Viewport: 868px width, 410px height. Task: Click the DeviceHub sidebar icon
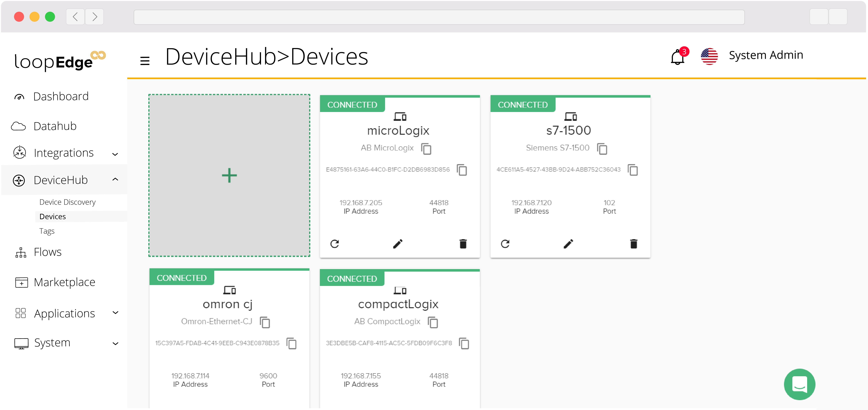tap(19, 180)
